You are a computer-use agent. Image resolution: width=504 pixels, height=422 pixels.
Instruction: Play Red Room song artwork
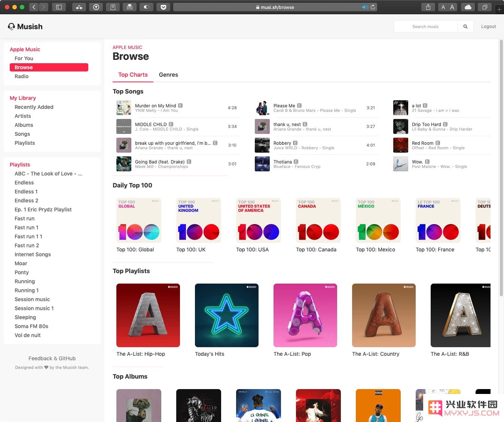[x=401, y=145]
